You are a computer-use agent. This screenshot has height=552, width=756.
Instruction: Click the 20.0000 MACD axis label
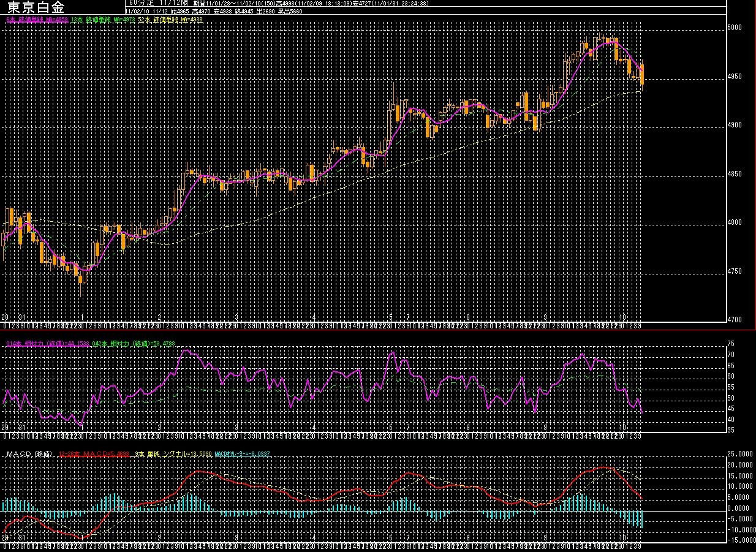click(739, 465)
